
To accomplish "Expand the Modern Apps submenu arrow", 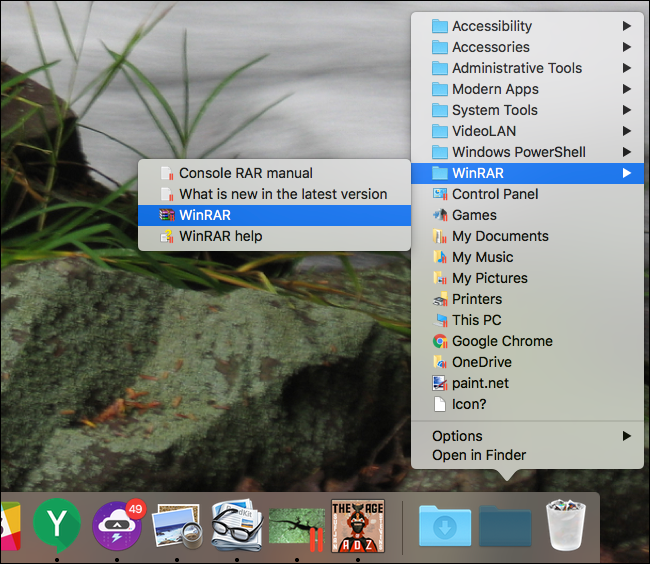I will pyautogui.click(x=627, y=89).
